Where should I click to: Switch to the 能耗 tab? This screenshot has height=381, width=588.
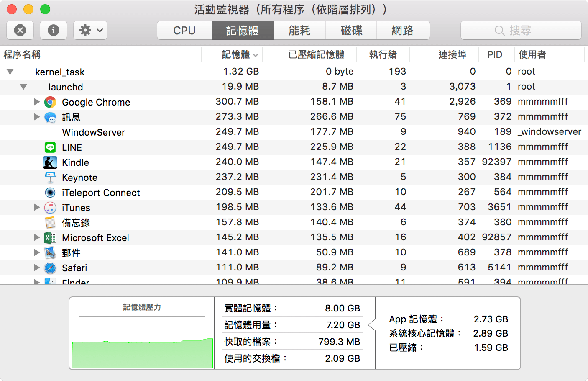(299, 30)
